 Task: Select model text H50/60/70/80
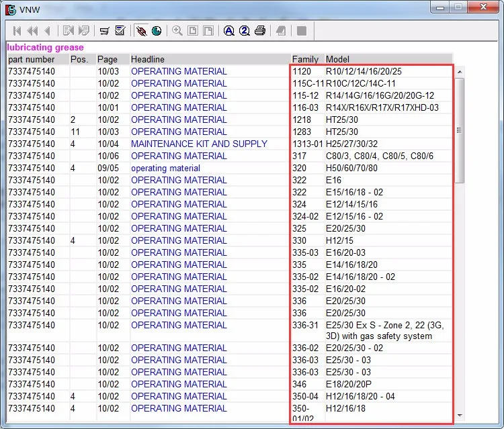point(351,169)
